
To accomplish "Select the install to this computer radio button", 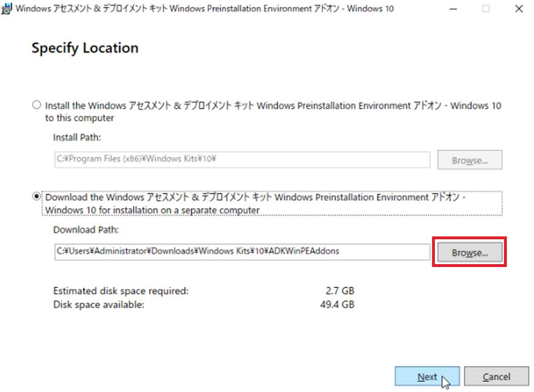I will (x=37, y=105).
